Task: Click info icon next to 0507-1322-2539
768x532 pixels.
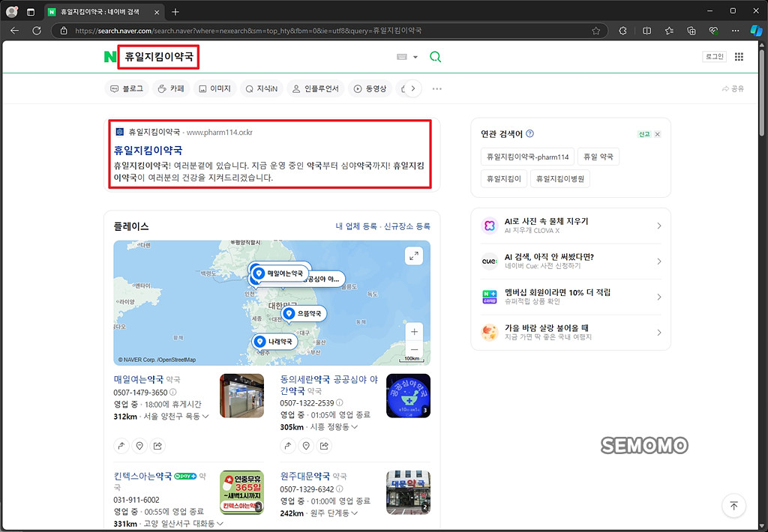Action: pos(340,403)
